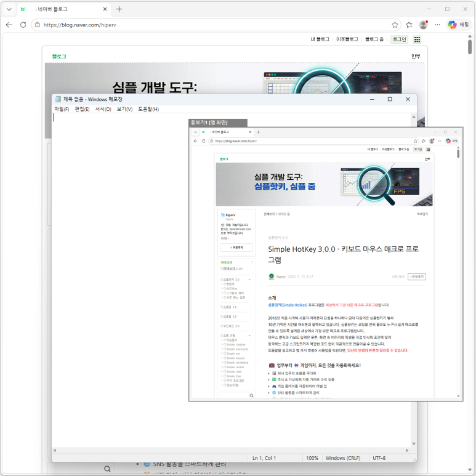Open the Edge Settings and more ellipsis menu

tap(437, 25)
